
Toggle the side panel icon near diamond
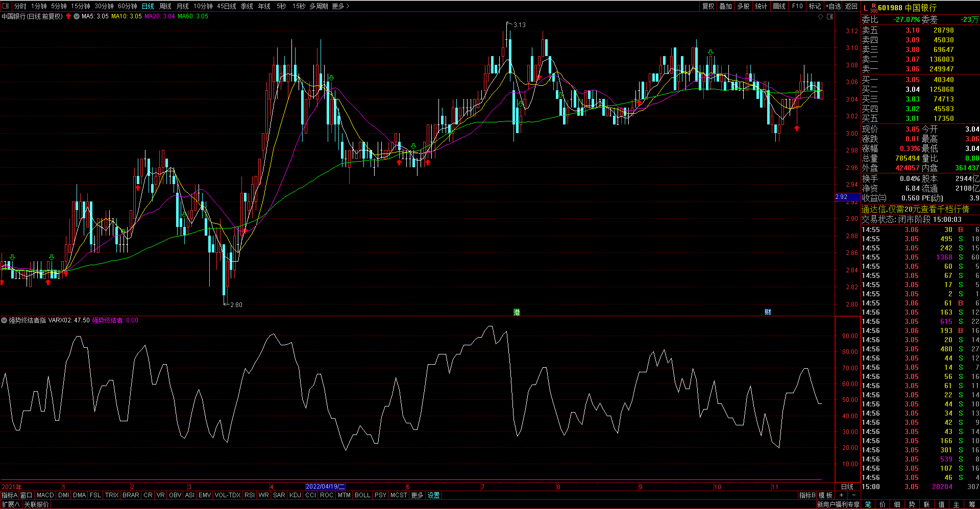click(x=830, y=17)
